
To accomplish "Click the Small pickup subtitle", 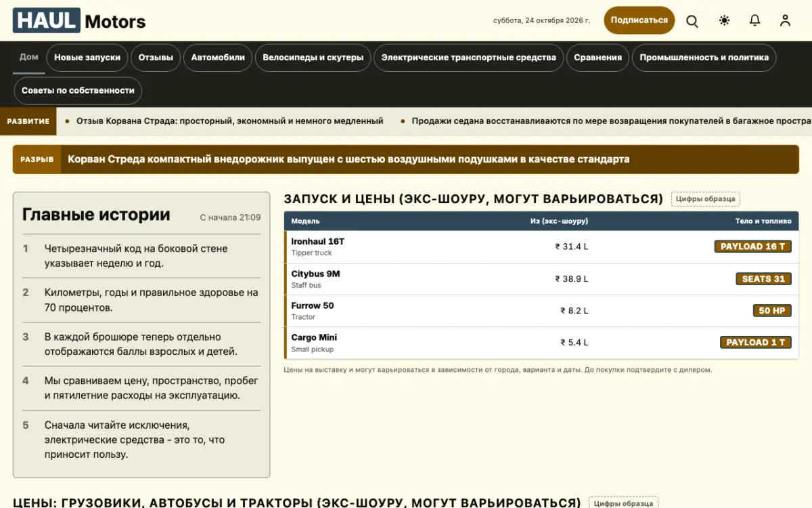I will [x=313, y=350].
